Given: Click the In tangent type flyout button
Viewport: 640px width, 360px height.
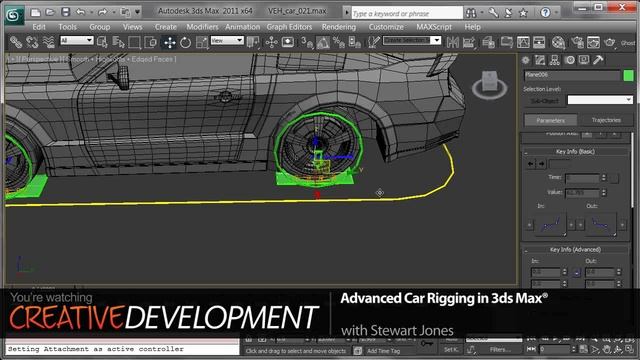Looking at the screenshot, I should point(551,225).
